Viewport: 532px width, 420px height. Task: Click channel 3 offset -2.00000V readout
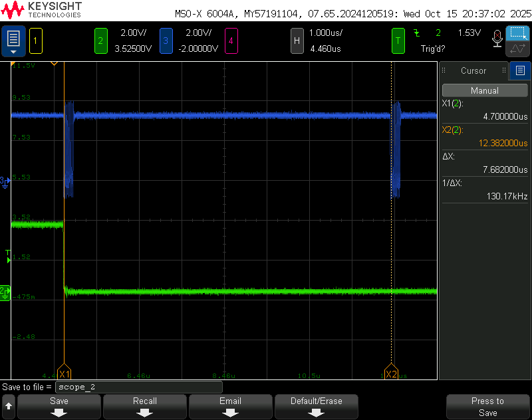pos(198,49)
